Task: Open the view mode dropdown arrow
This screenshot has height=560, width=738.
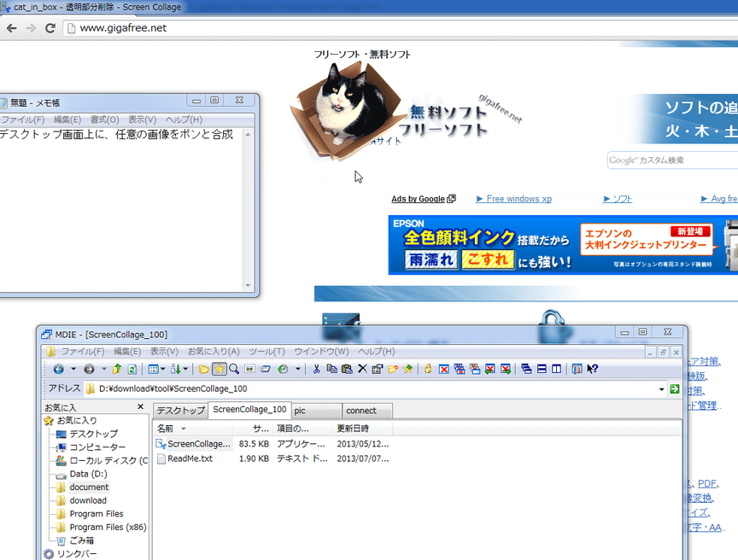Action: (163, 369)
